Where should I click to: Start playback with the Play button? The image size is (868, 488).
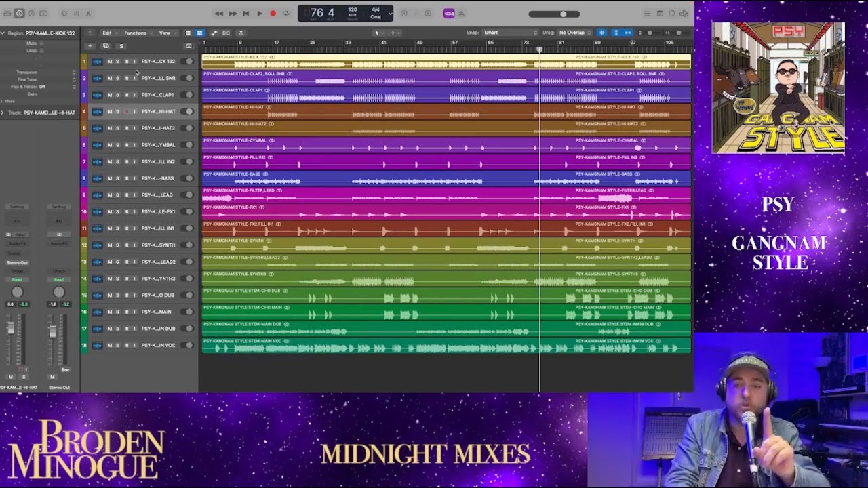click(260, 14)
